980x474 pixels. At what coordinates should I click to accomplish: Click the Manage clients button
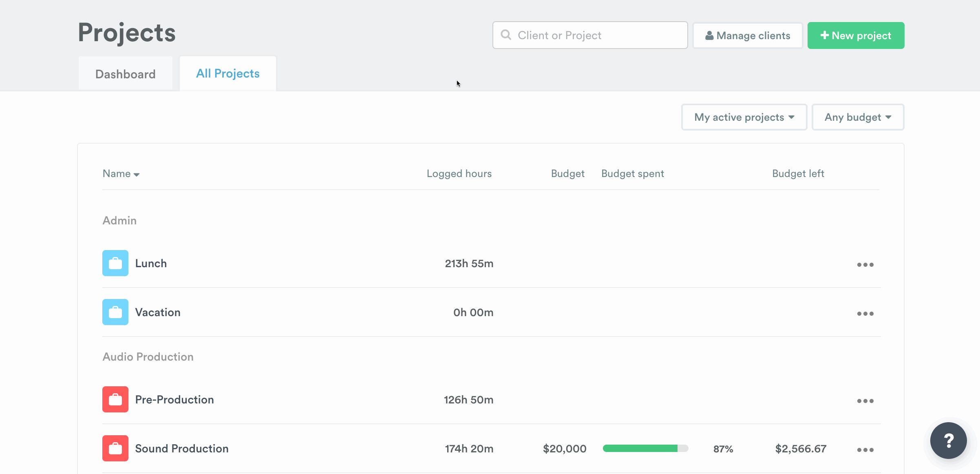click(x=748, y=35)
